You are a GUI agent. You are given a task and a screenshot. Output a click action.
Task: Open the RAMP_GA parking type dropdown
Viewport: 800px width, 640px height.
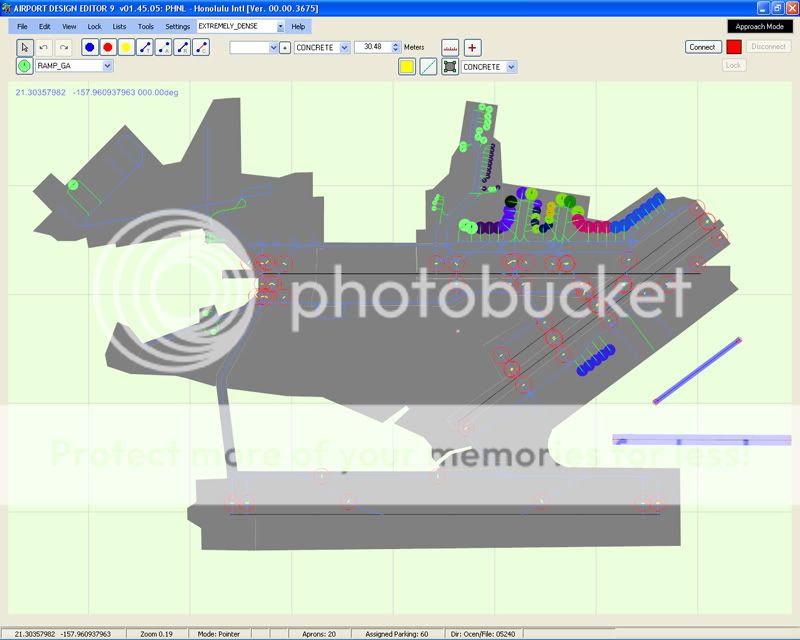[107, 66]
